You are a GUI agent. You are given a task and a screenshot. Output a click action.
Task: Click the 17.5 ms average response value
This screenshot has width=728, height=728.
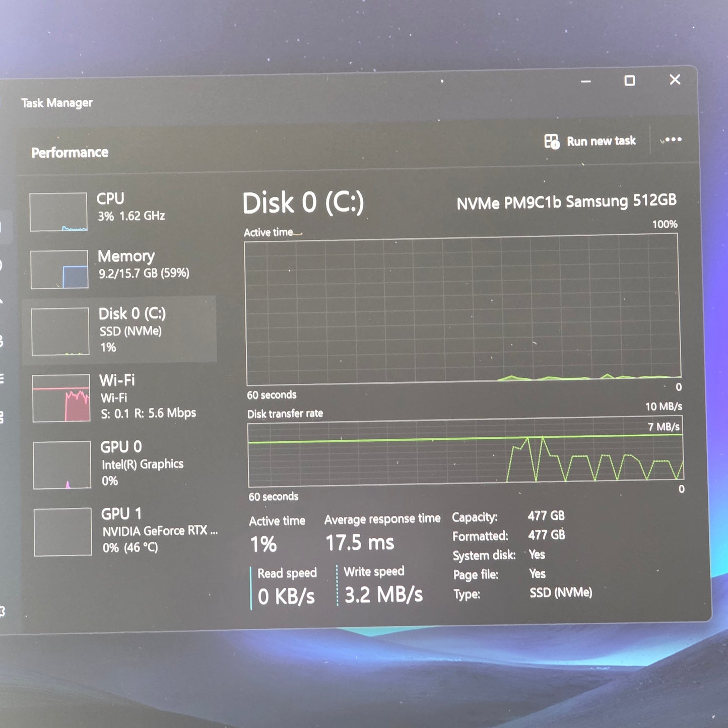[360, 543]
